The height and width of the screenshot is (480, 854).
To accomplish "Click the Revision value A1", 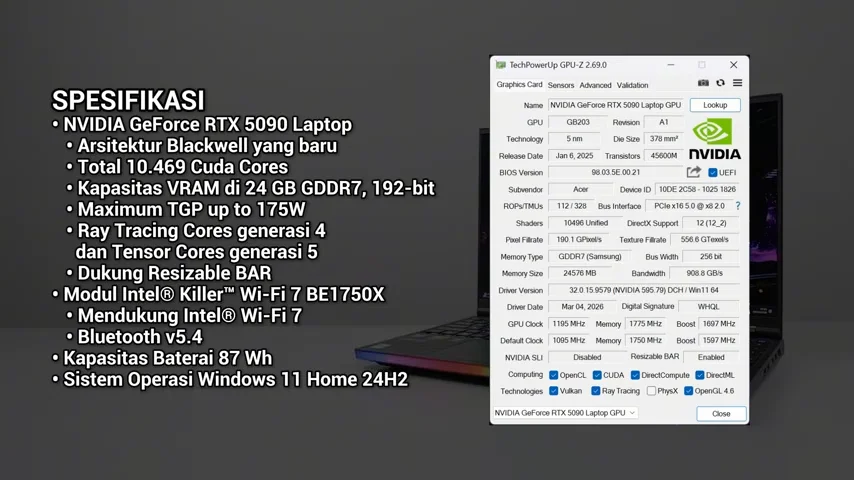I will click(x=663, y=122).
